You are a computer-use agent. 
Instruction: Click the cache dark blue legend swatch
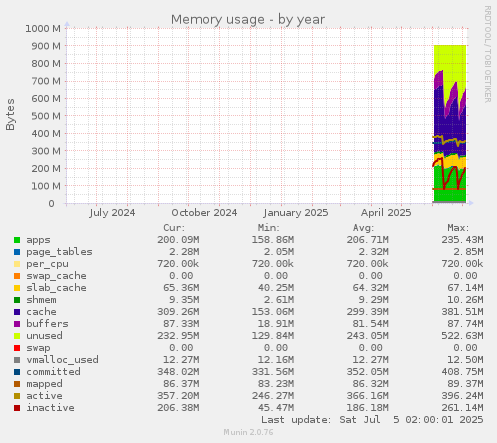tap(17, 312)
